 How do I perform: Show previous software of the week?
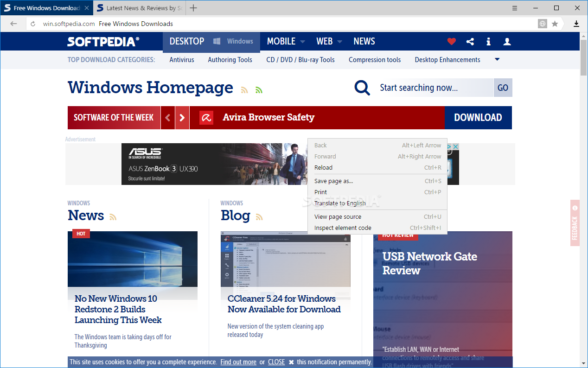[168, 118]
